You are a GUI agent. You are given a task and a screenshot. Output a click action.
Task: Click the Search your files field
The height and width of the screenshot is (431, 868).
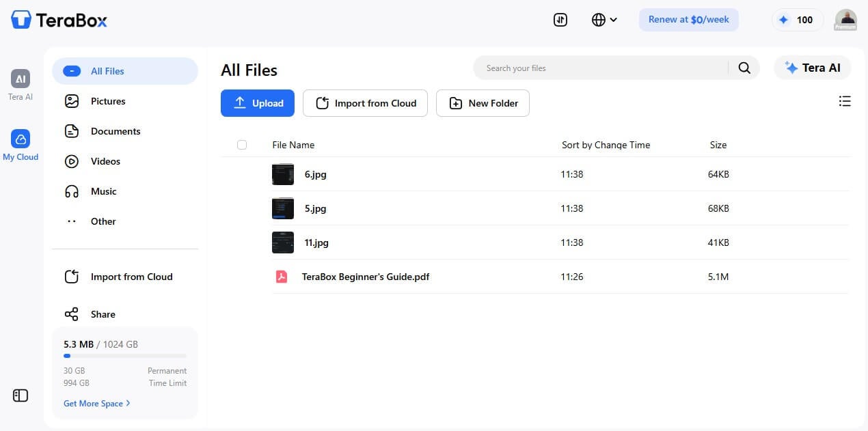601,68
